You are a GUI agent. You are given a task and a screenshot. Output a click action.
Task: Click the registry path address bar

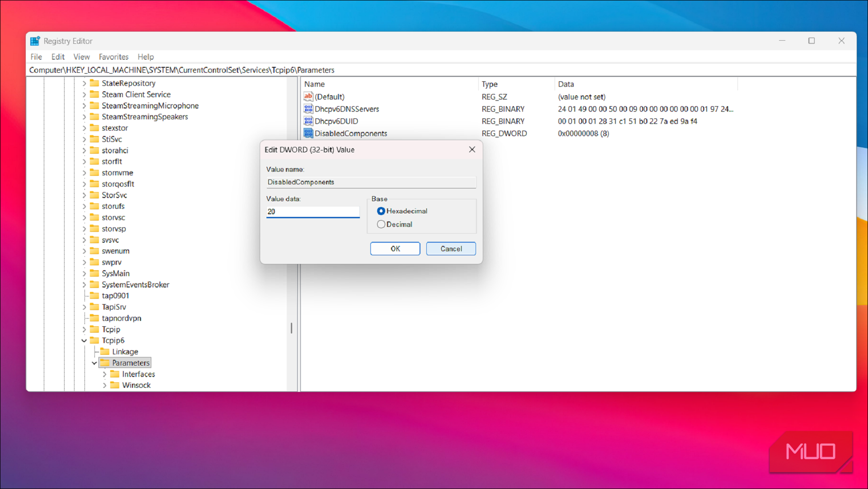442,70
